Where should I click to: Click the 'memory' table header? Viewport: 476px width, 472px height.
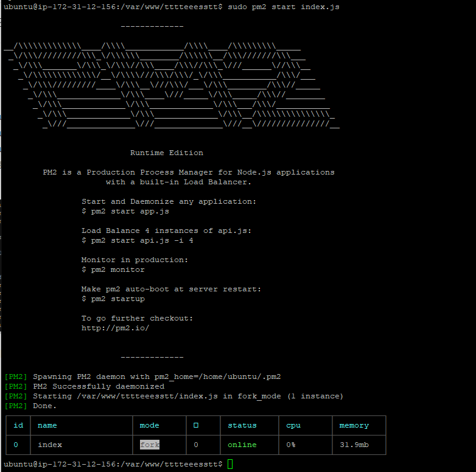coord(354,426)
